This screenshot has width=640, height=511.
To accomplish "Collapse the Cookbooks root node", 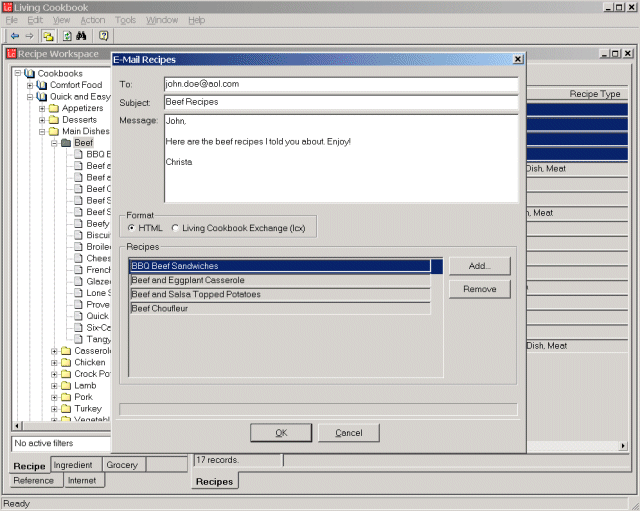I will pyautogui.click(x=18, y=73).
